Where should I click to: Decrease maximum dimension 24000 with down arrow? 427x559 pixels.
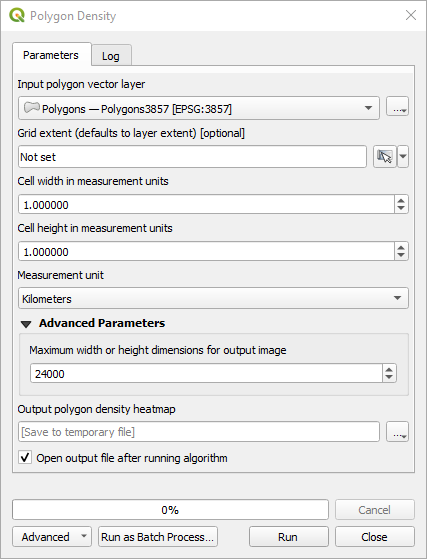[x=389, y=378]
